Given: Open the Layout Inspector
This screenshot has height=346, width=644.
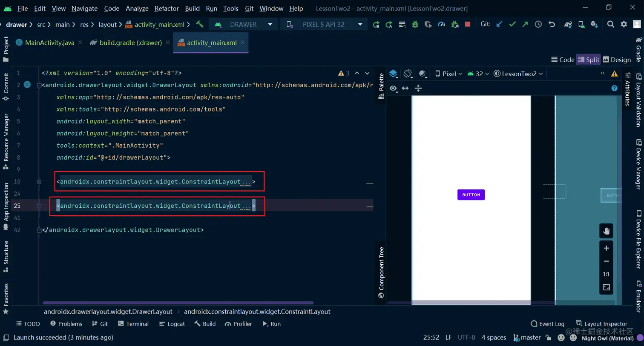Looking at the screenshot, I should click(601, 324).
